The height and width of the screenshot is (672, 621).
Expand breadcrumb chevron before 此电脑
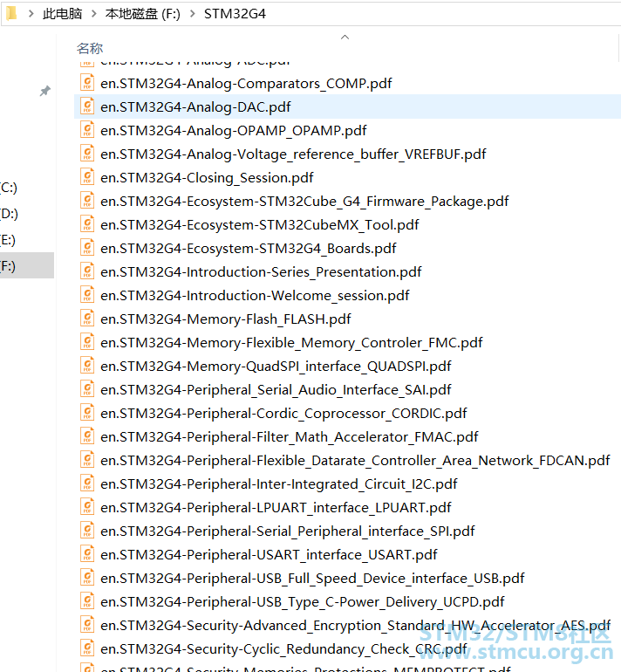tap(31, 14)
